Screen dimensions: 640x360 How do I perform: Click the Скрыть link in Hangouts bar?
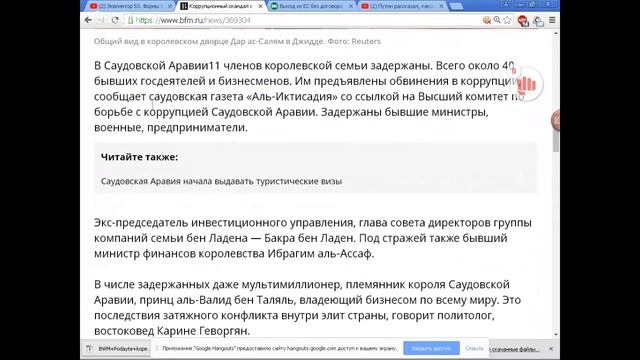click(474, 348)
